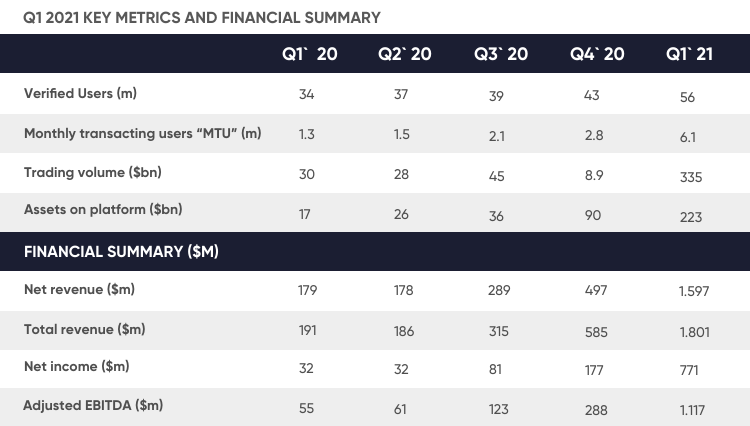Image resolution: width=750 pixels, height=426 pixels.
Task: Click the Q4` 20 column header
Action: (597, 54)
